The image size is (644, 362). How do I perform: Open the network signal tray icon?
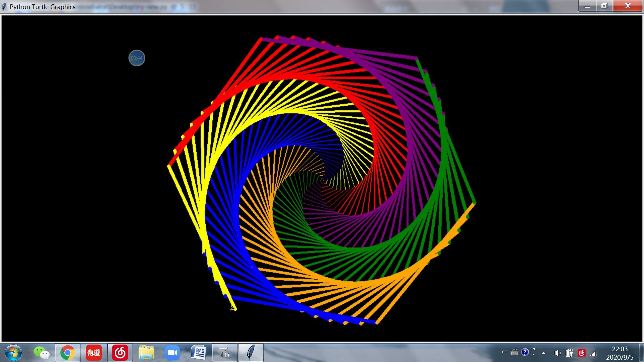coord(593,353)
